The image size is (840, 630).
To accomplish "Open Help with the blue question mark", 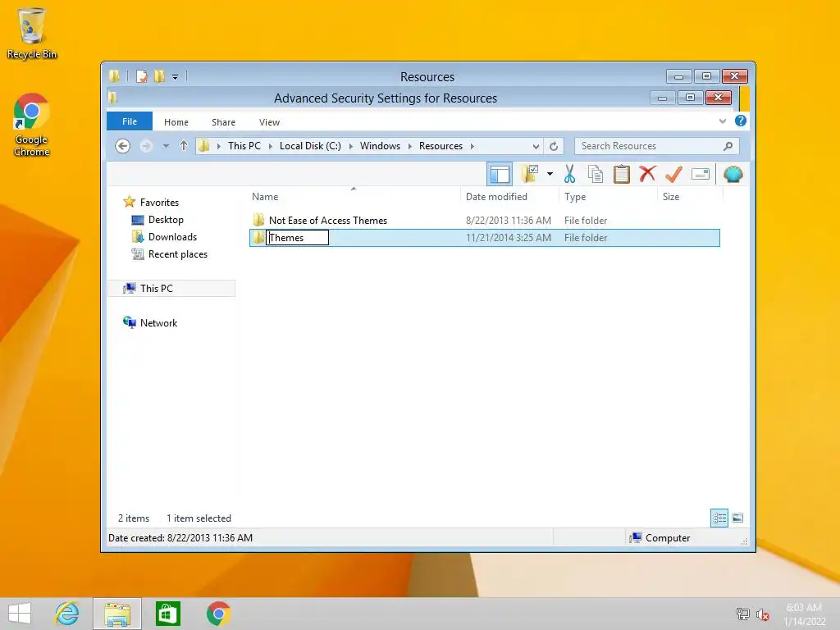I will click(741, 121).
